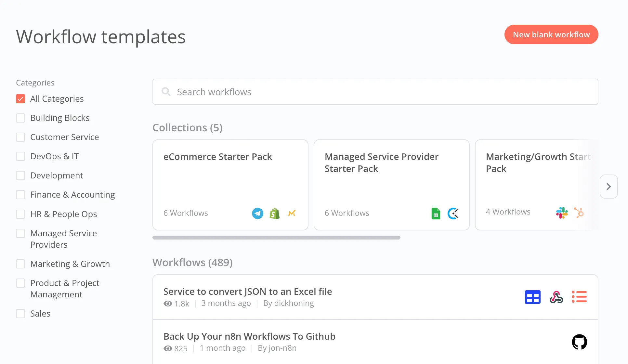
Task: Show next collections with right chevron
Action: [x=608, y=187]
